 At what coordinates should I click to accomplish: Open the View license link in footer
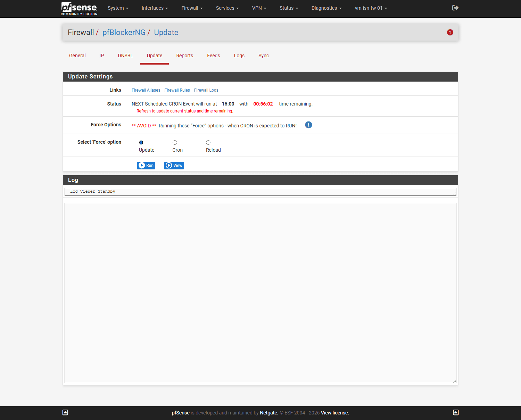coord(335,413)
